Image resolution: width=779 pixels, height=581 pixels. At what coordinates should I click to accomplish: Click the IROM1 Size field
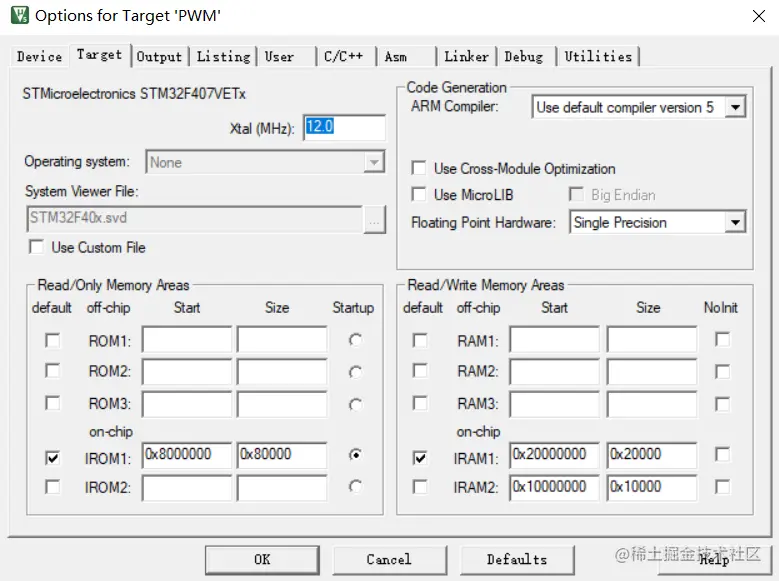[282, 455]
